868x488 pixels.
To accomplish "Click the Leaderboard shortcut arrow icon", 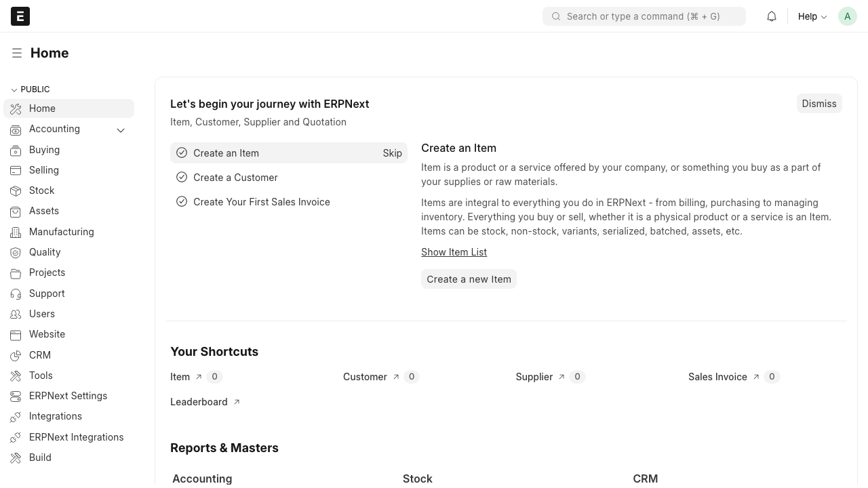I will point(237,402).
